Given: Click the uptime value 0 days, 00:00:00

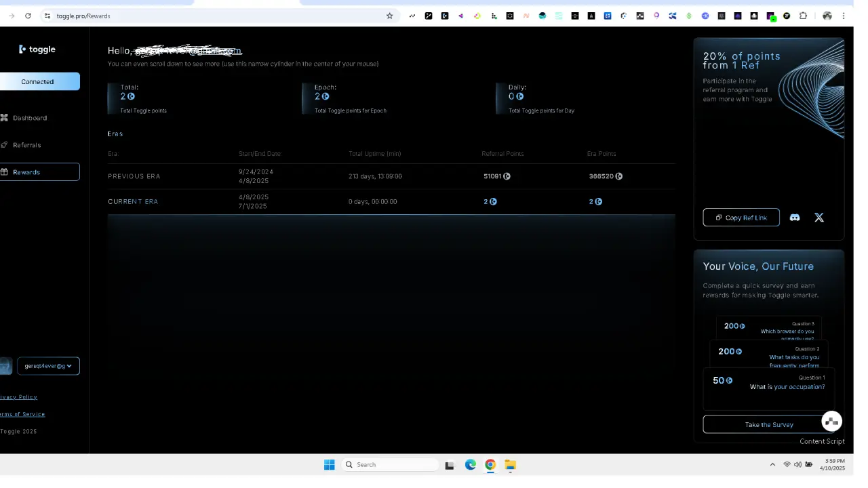Looking at the screenshot, I should [x=373, y=201].
